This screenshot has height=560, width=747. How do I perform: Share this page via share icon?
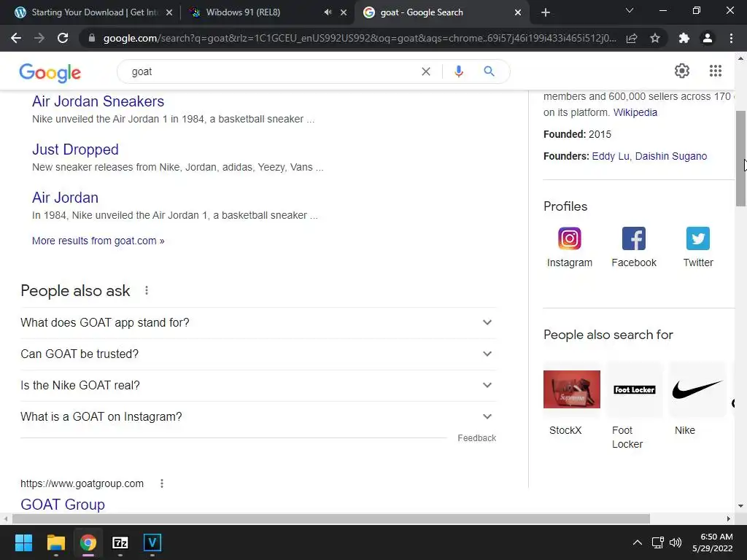(632, 38)
